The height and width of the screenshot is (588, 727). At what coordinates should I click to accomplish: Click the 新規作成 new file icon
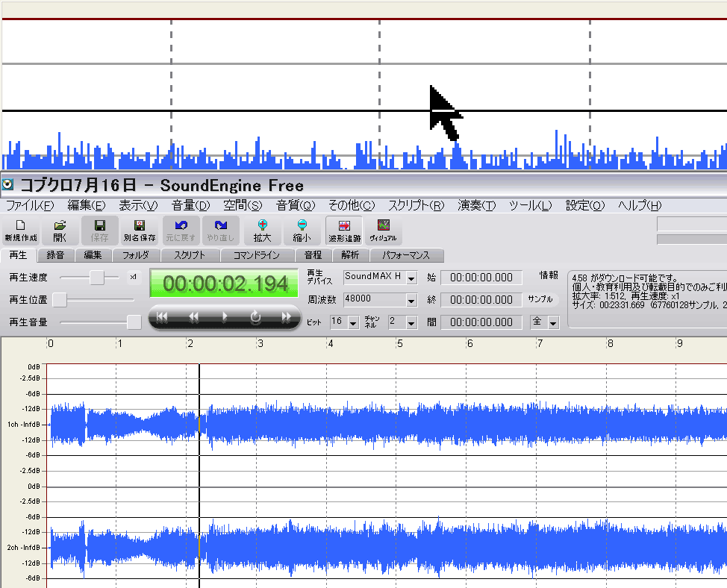(x=21, y=231)
